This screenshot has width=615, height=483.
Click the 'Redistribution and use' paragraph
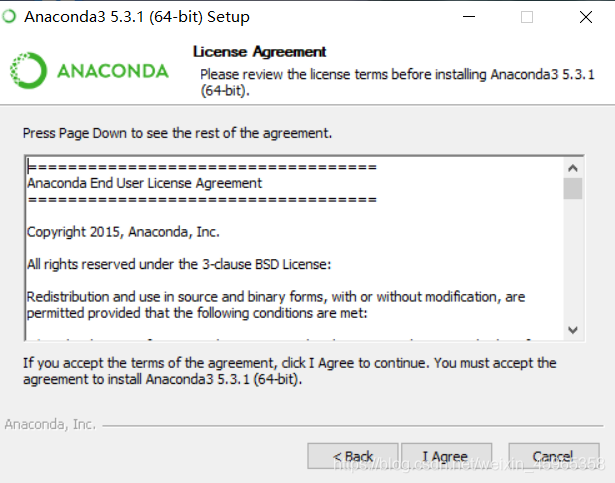tap(276, 305)
